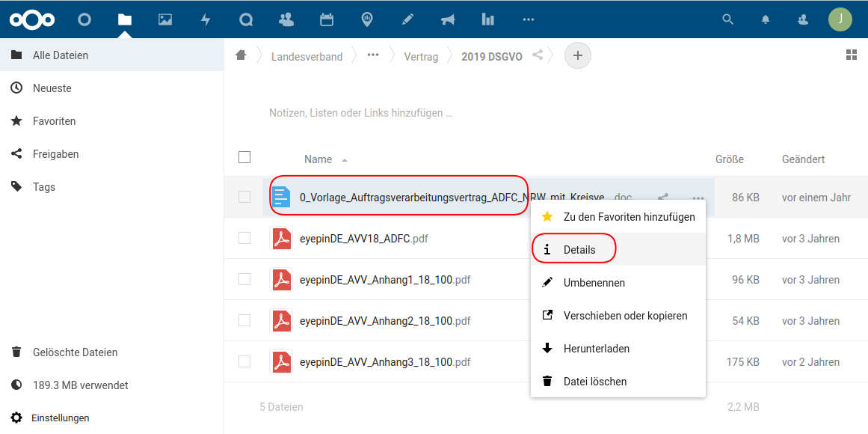
Task: Switch to grid view icon
Action: click(x=851, y=55)
